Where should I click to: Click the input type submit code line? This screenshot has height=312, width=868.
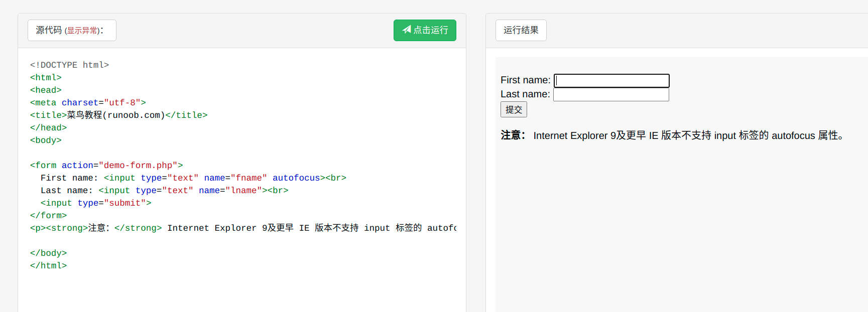pos(96,203)
